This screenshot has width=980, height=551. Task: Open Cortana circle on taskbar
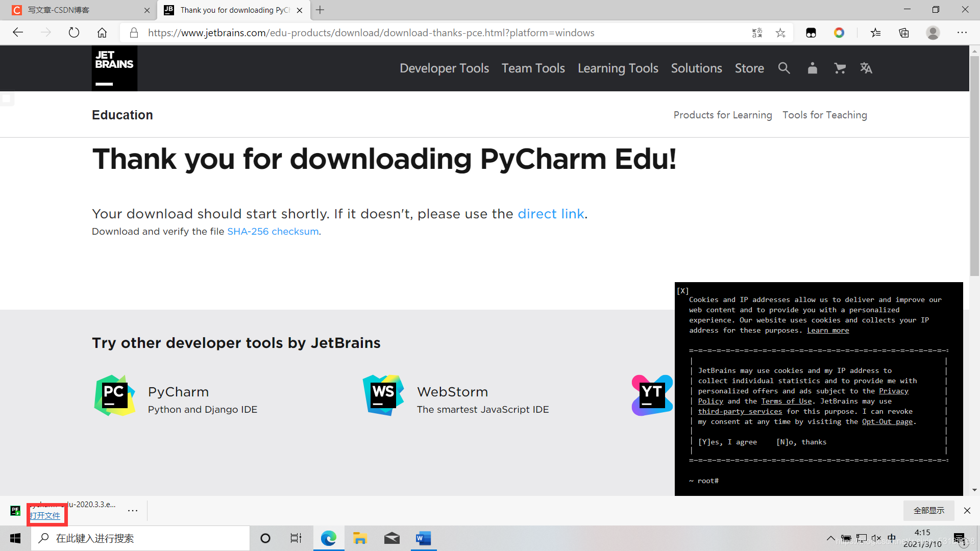click(265, 538)
